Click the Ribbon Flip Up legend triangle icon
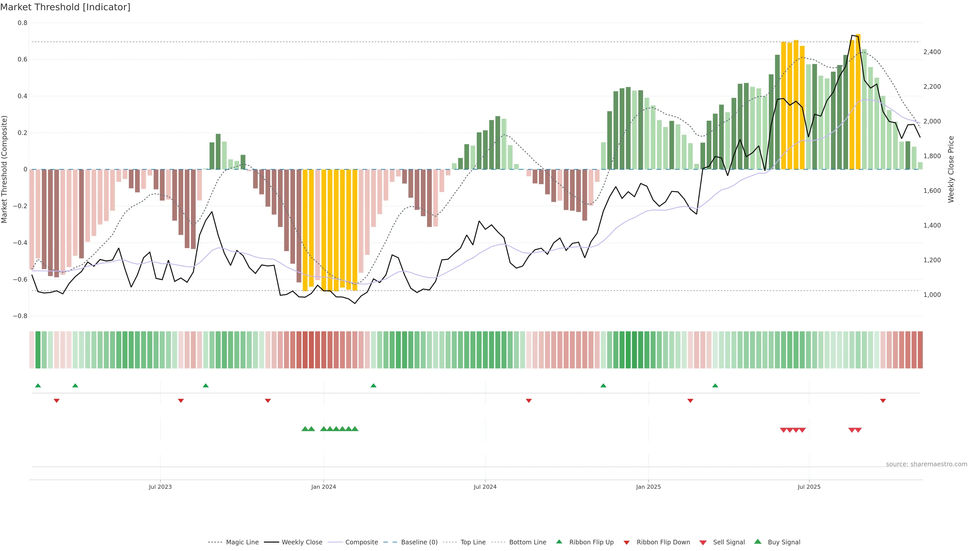980x551 pixels. click(559, 542)
